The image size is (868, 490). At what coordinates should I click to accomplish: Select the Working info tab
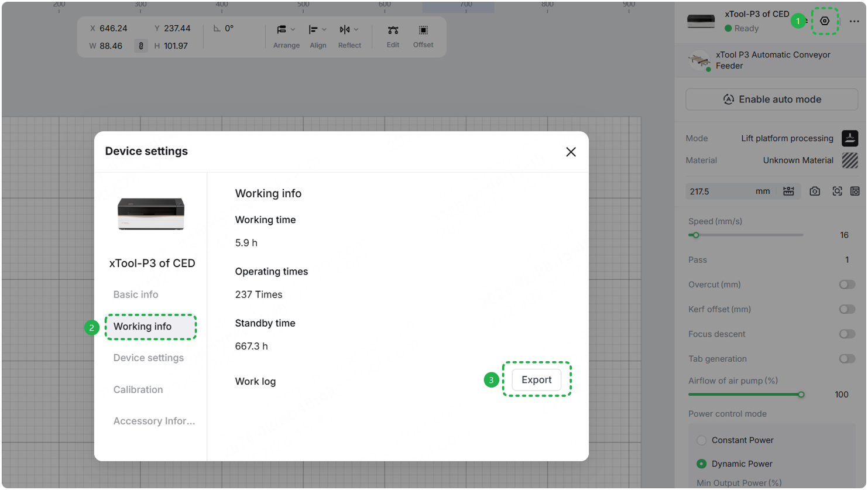click(x=150, y=327)
